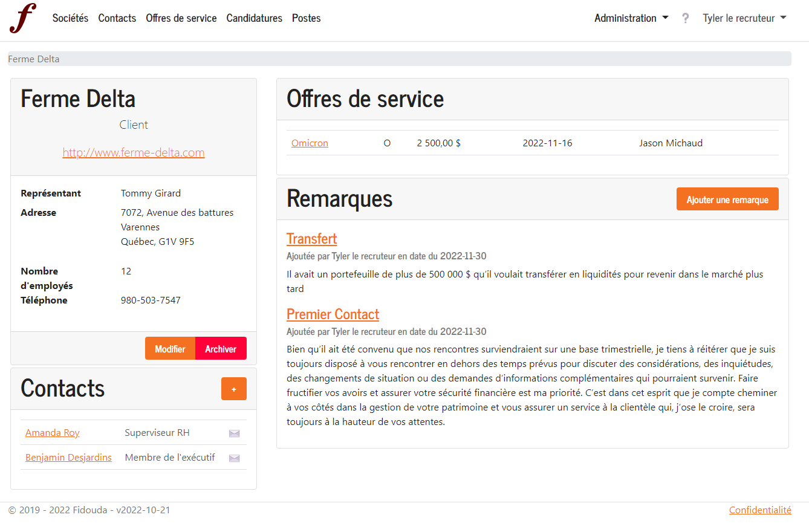Click Membre de l'exécutif role text
Image resolution: width=809 pixels, height=532 pixels.
[x=170, y=458]
